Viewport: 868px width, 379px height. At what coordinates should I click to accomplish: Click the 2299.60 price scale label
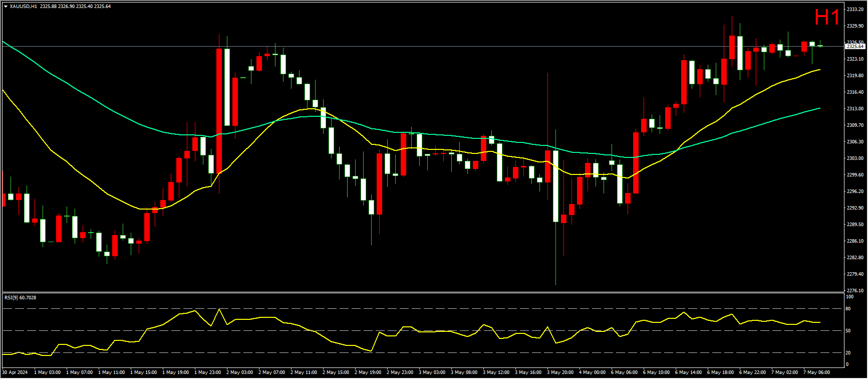click(855, 175)
